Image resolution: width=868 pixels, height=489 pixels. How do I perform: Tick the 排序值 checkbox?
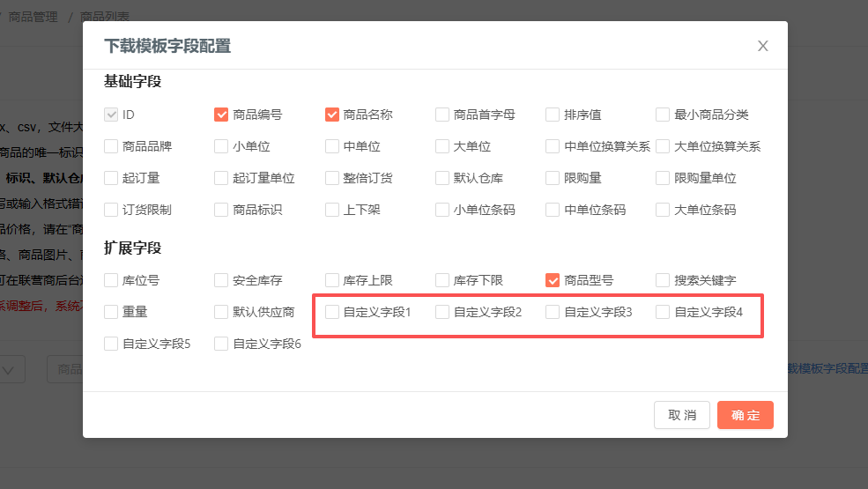click(552, 115)
